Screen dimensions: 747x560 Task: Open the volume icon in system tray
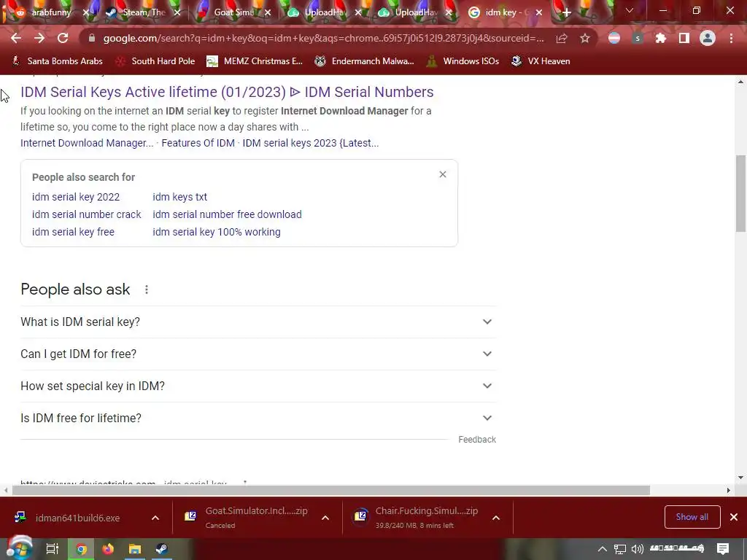tap(637, 549)
